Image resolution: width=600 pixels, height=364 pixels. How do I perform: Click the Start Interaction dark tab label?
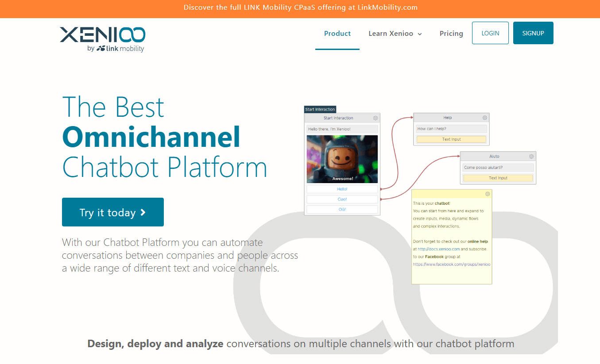point(320,109)
